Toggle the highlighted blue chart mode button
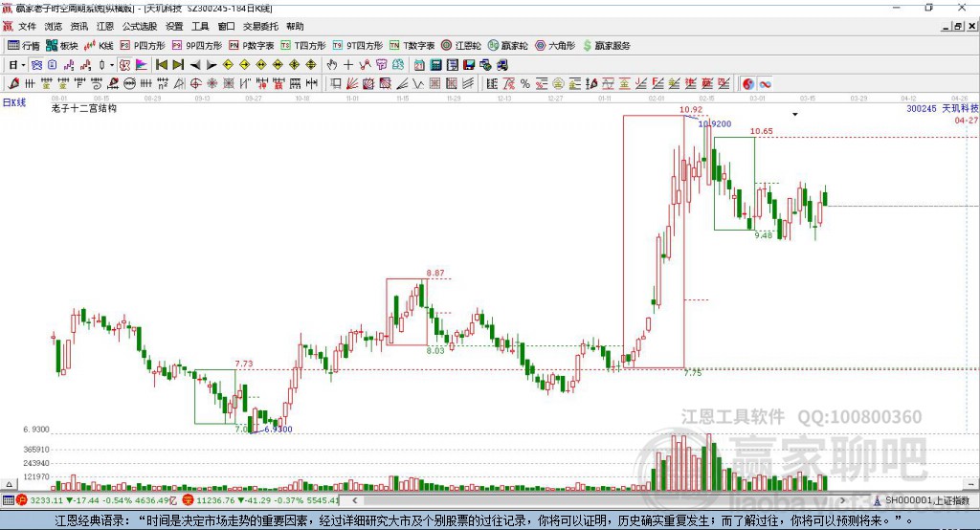Image resolution: width=980 pixels, height=530 pixels. point(36,64)
